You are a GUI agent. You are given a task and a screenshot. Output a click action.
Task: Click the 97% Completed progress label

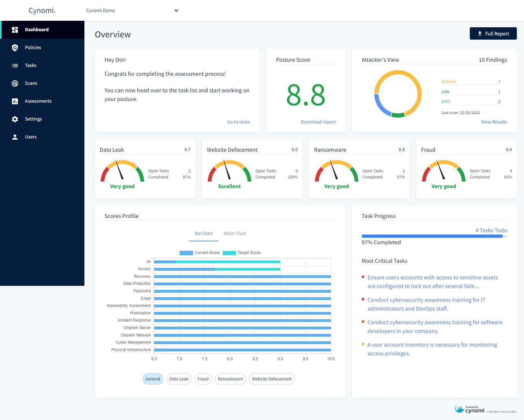[x=381, y=242]
